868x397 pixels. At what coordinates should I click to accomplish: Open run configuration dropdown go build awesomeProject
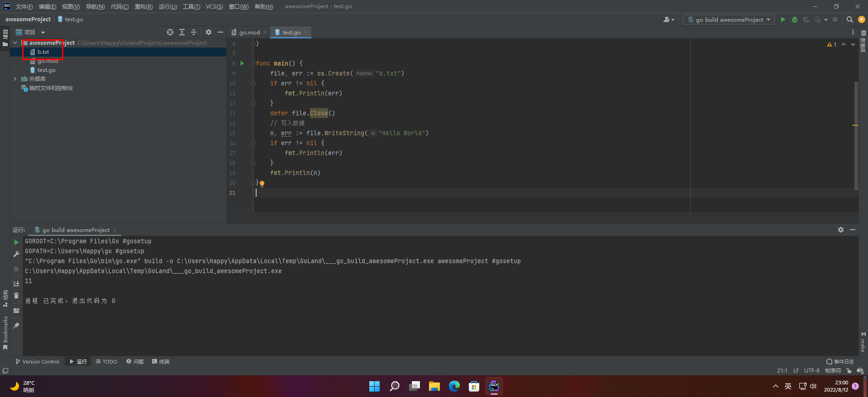coord(729,19)
